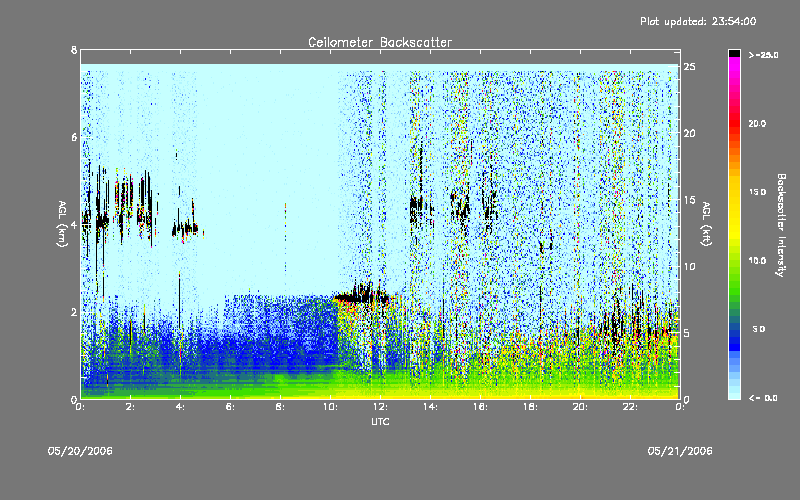Click the '10.0' colorbar tick label
Viewport: 800px width, 500px height.
(x=757, y=260)
